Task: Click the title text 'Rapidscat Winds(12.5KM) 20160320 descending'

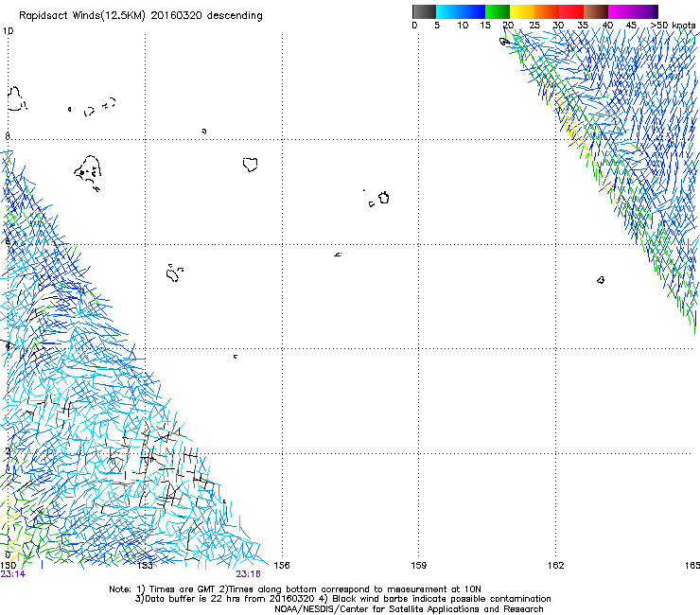Action: coord(141,16)
